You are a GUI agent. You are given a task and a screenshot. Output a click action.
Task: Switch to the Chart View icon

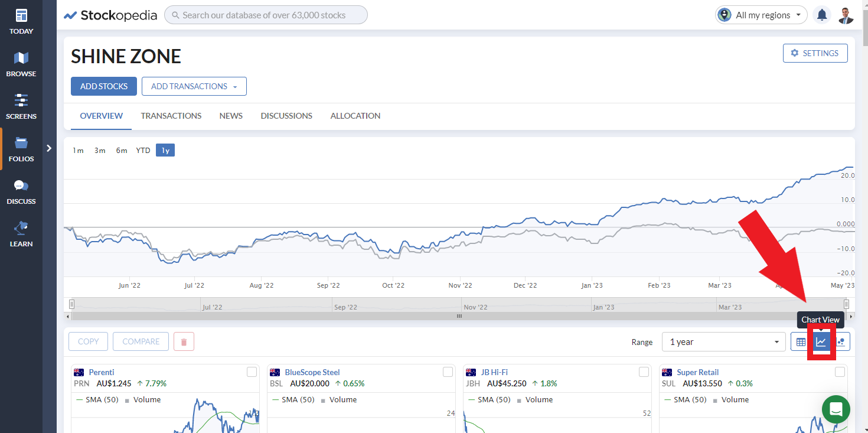click(821, 342)
